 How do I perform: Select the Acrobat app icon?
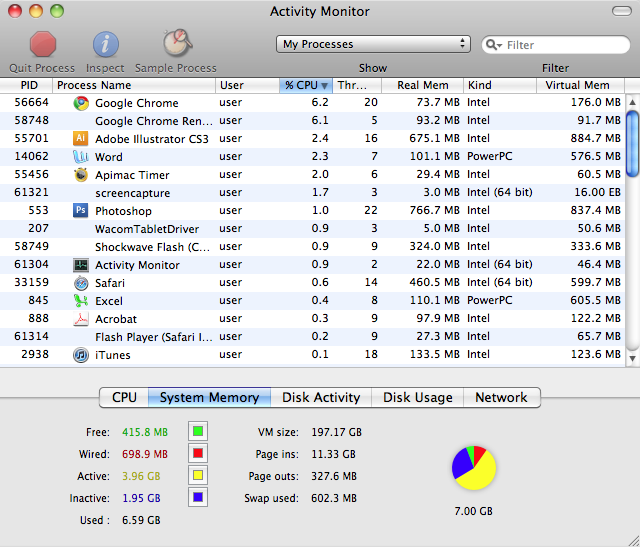tap(81, 319)
